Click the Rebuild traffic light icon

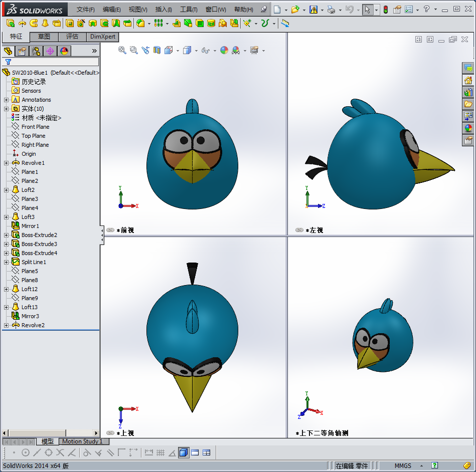386,10
